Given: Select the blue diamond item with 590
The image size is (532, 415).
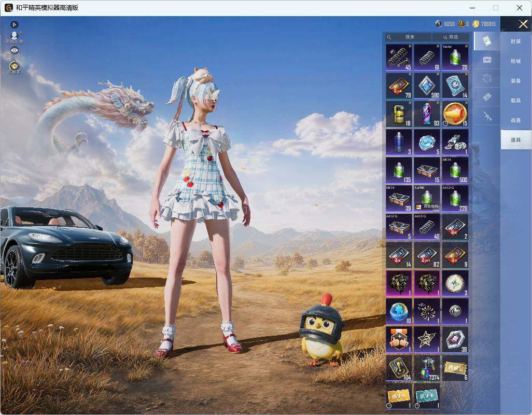Looking at the screenshot, I should 427,86.
